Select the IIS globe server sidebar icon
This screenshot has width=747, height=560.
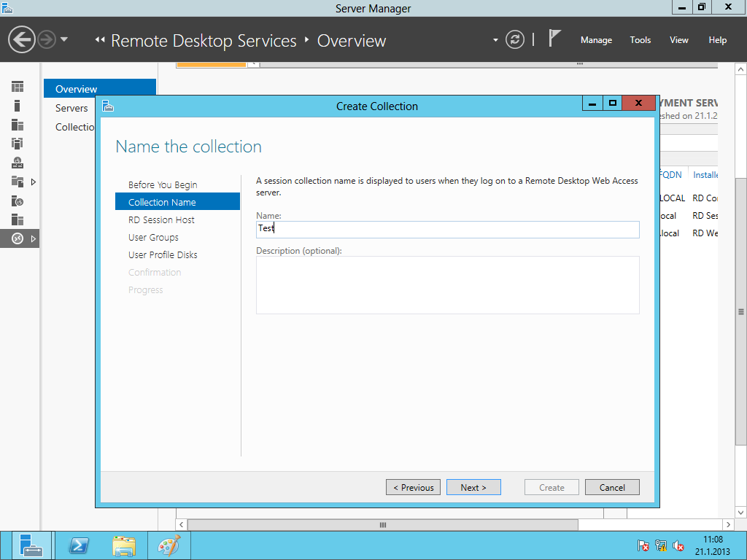pyautogui.click(x=18, y=201)
